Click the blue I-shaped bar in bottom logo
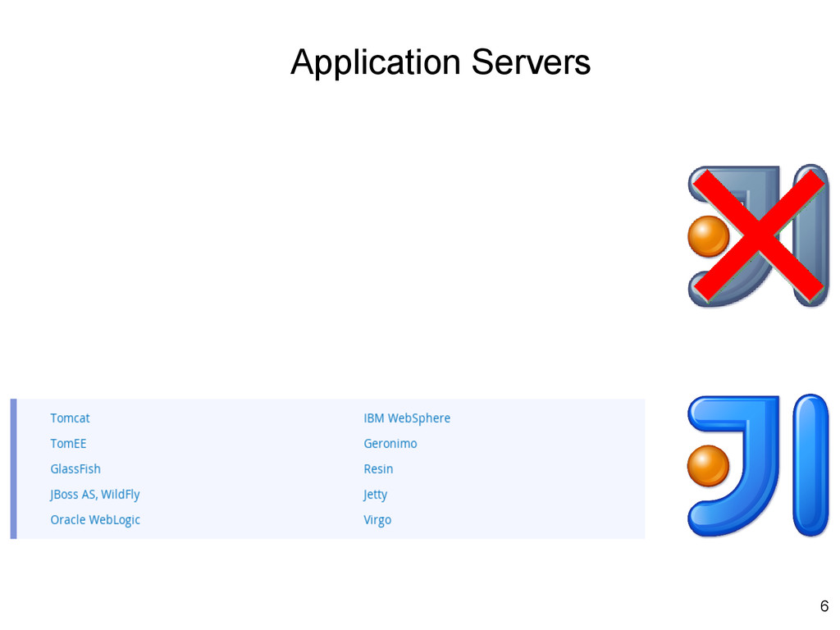Viewport: 840px width, 630px height. coord(811,465)
